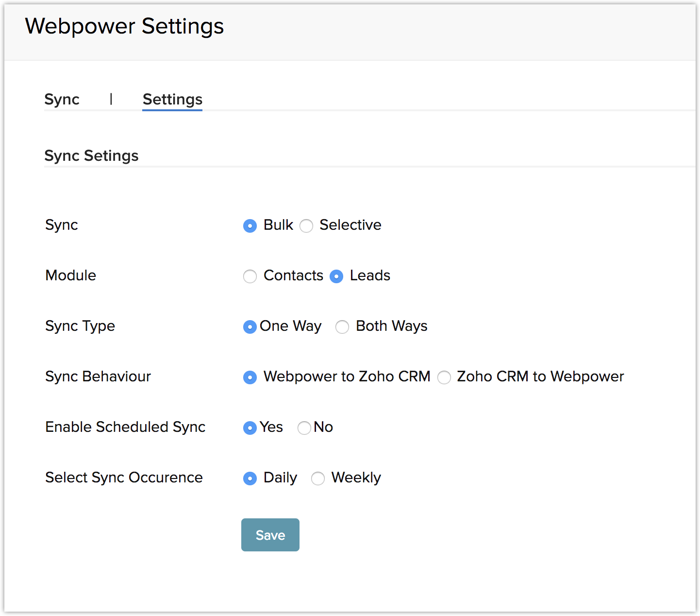The image size is (700, 616).
Task: Set sync occurrence to Daily
Action: pyautogui.click(x=250, y=479)
